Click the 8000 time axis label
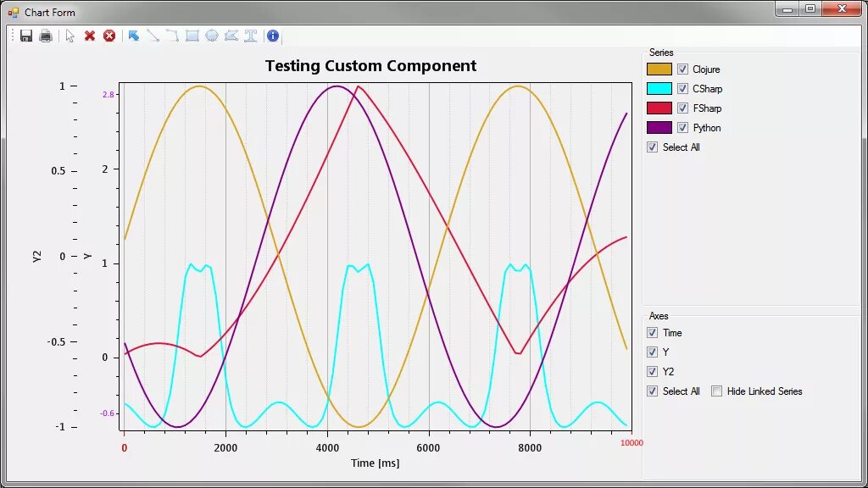868x488 pixels. point(530,448)
